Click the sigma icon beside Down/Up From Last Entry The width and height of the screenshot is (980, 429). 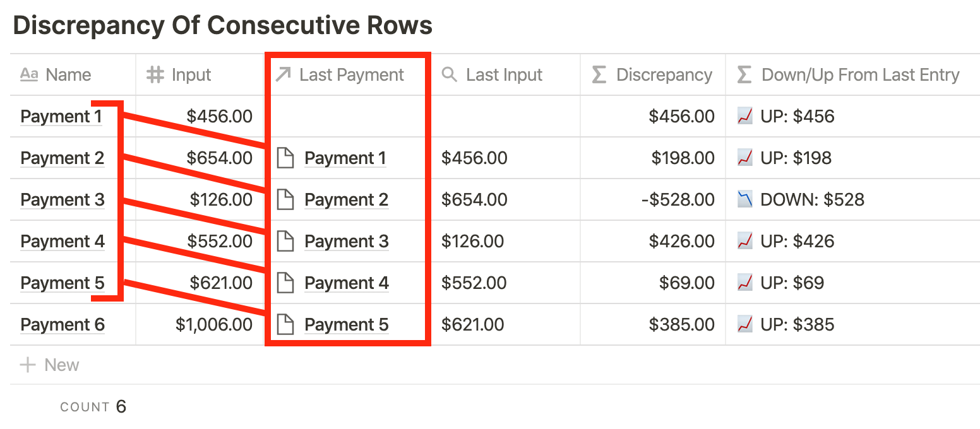(x=744, y=74)
